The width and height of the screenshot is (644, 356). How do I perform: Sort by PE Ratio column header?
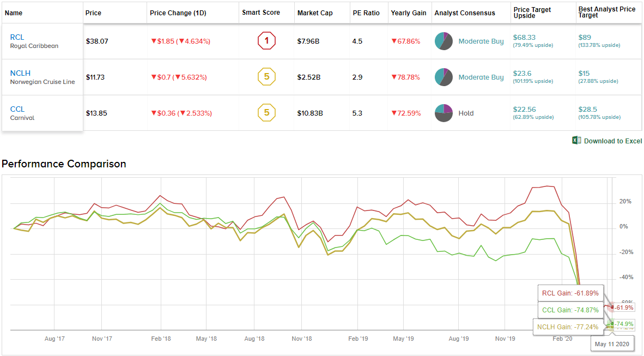tap(366, 13)
